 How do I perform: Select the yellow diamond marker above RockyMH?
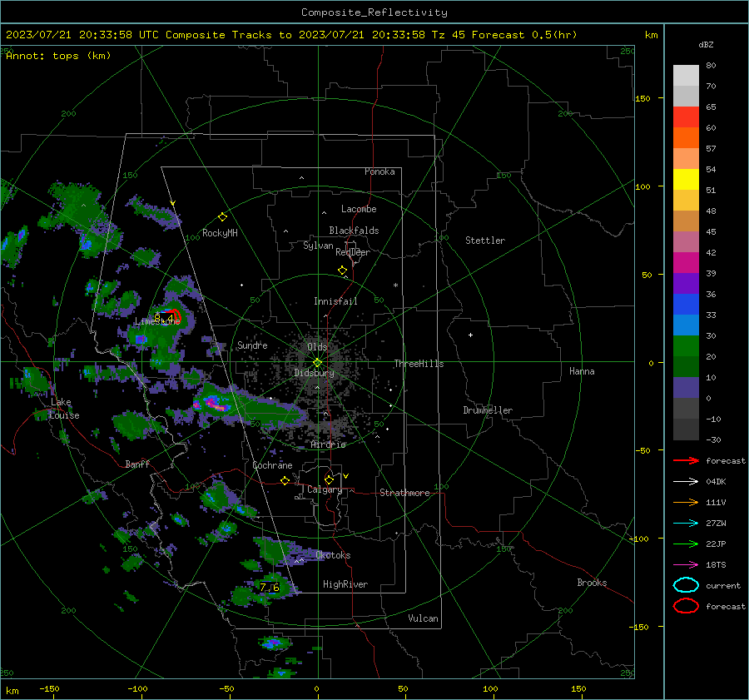pos(222,217)
